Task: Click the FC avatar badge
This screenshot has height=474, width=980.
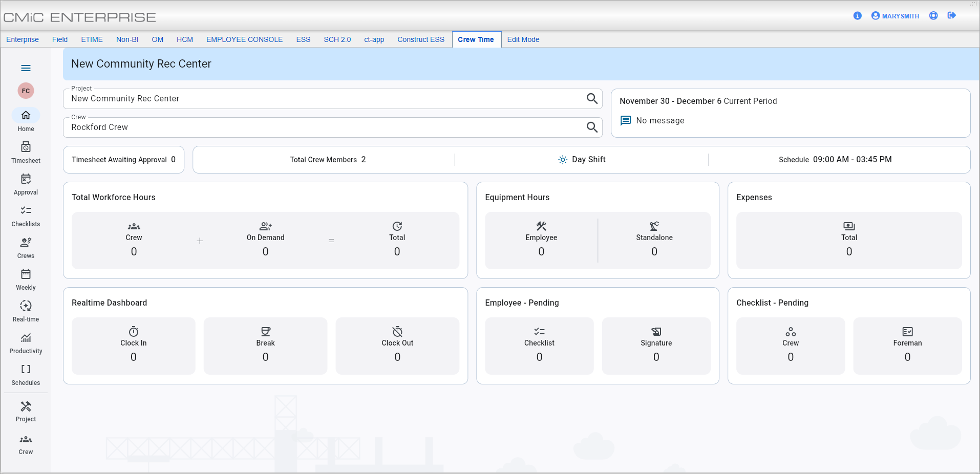Action: point(26,91)
